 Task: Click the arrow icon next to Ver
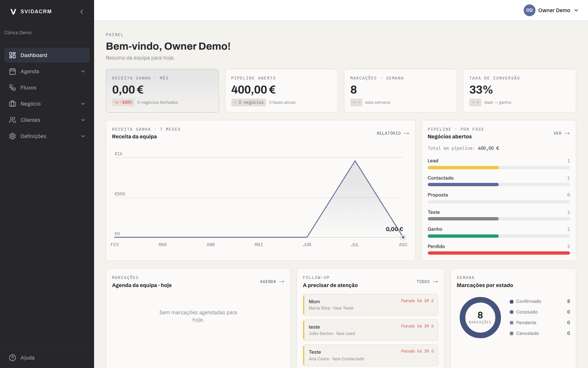[x=567, y=133]
